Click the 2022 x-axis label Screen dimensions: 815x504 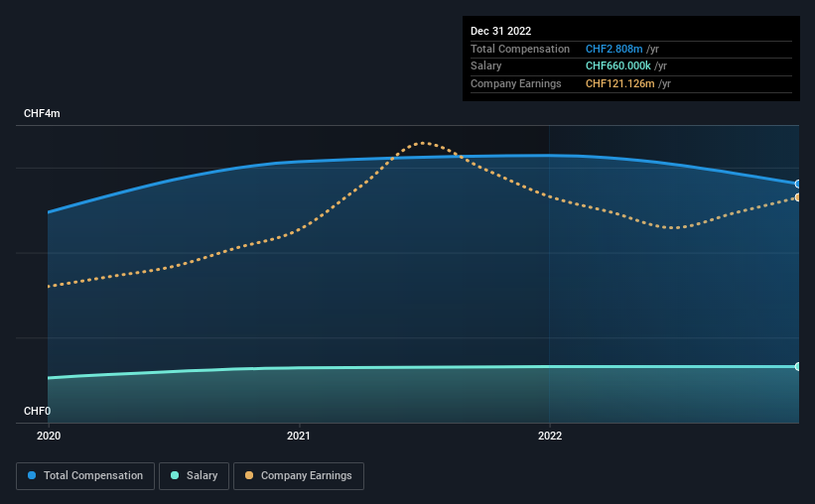click(550, 436)
